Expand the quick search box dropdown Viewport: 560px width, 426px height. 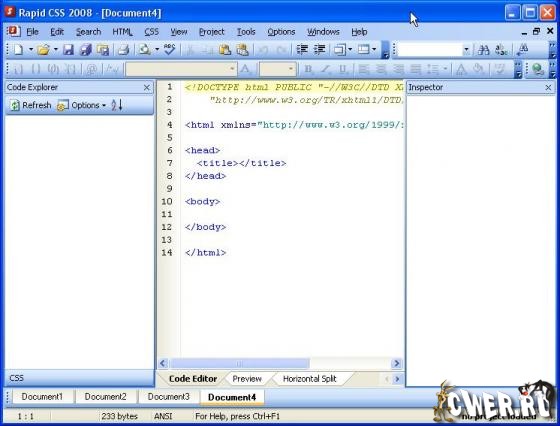[x=466, y=50]
